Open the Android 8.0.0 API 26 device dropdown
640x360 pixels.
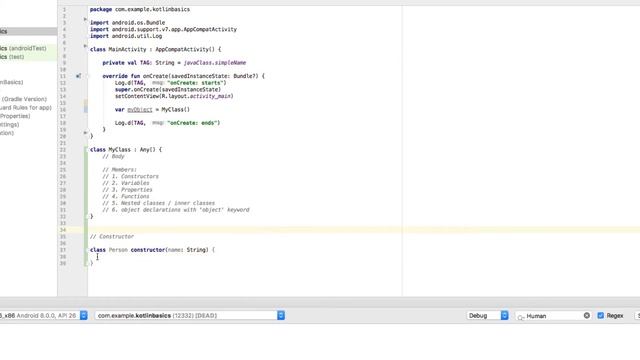point(44,316)
